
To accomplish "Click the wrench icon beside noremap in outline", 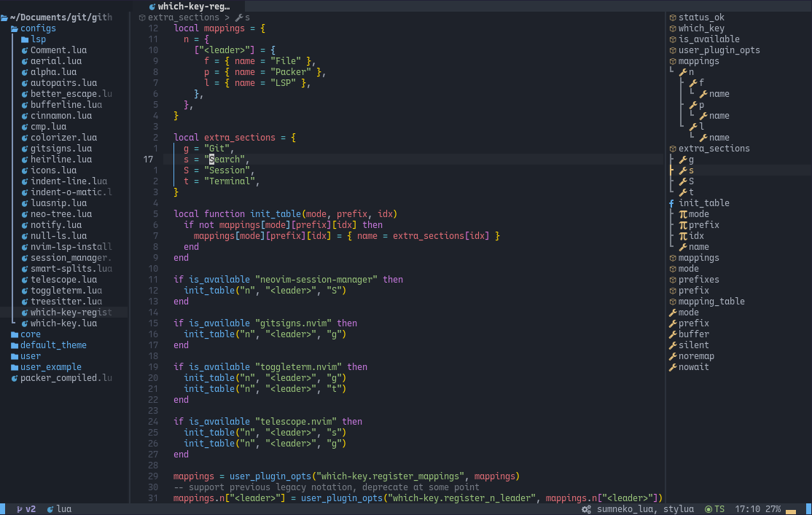I will pos(671,355).
